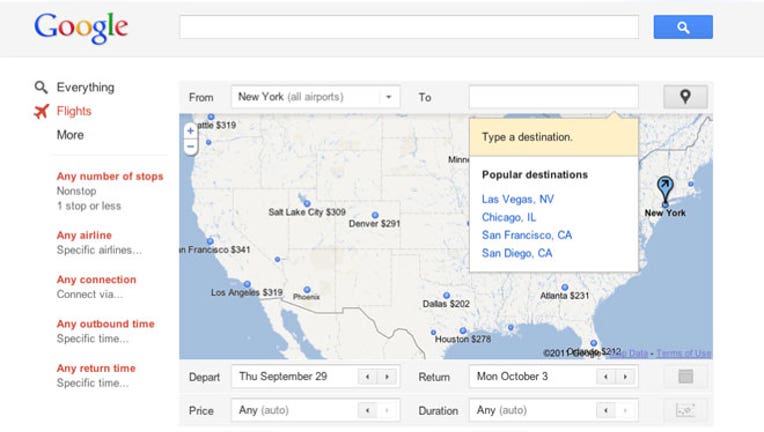Choose Connect via... option

[90, 294]
